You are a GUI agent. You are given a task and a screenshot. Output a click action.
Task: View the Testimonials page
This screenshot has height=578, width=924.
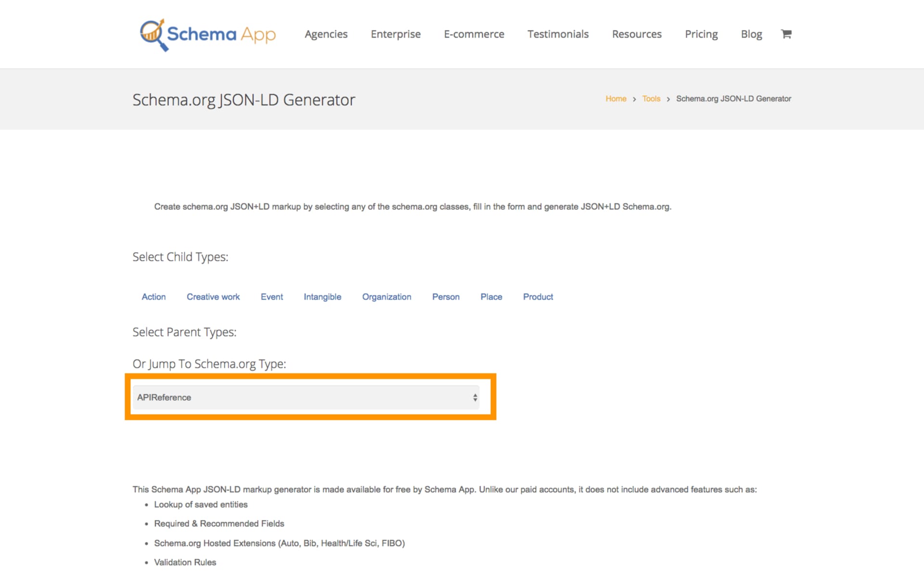pos(558,34)
